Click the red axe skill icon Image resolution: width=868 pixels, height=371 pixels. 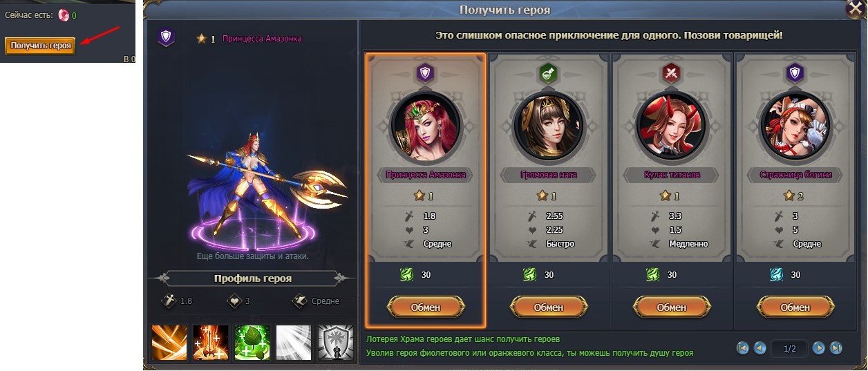(x=211, y=343)
